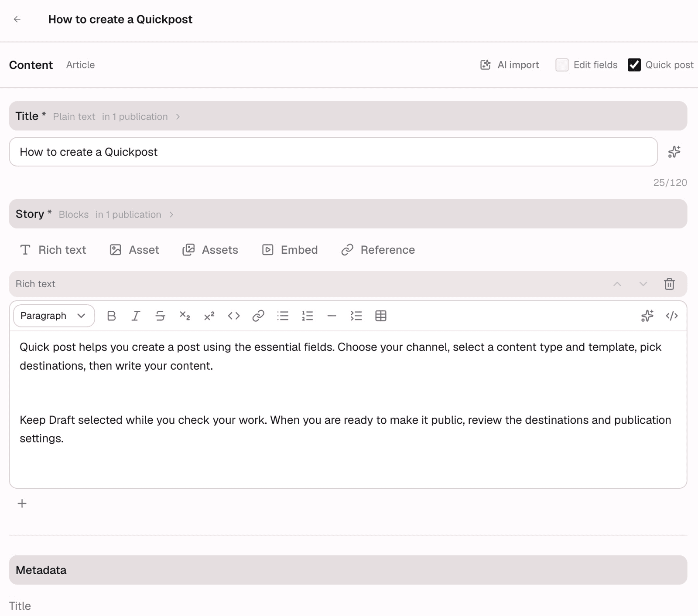Add a Reference block
The image size is (698, 616).
[x=378, y=250]
